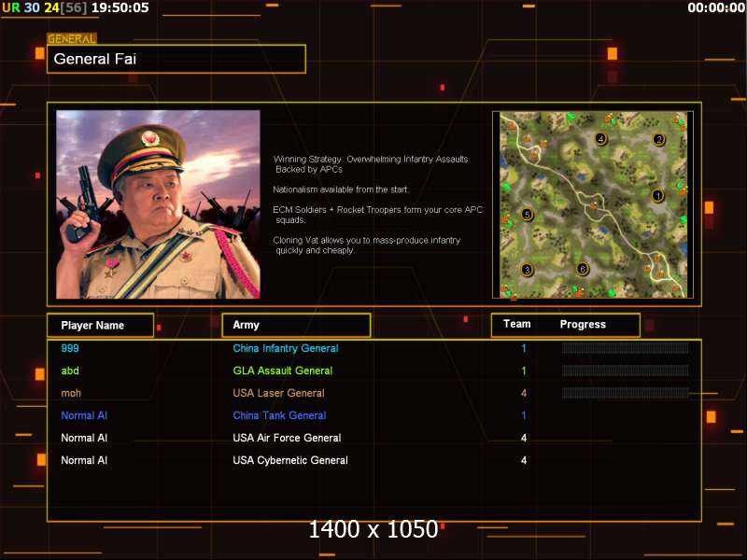The height and width of the screenshot is (560, 747).
Task: Click the Player Name column header
Action: click(101, 325)
